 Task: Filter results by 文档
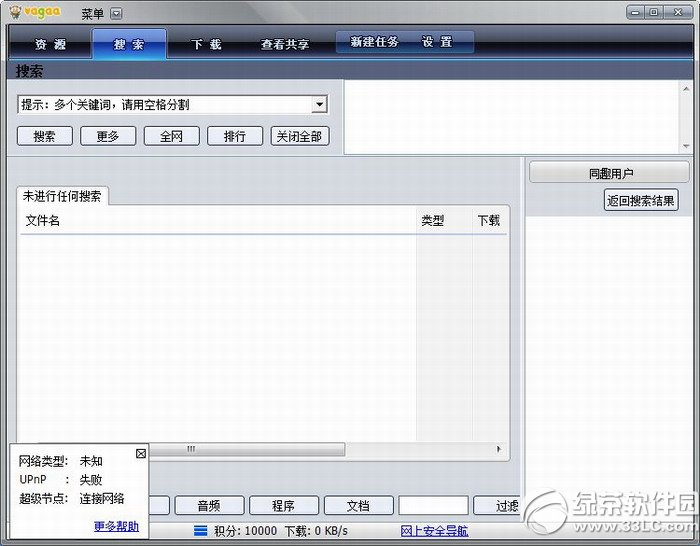pos(359,505)
